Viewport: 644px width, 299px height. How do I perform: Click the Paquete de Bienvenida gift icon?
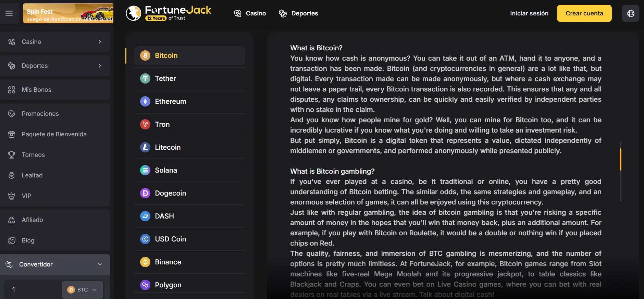12,134
